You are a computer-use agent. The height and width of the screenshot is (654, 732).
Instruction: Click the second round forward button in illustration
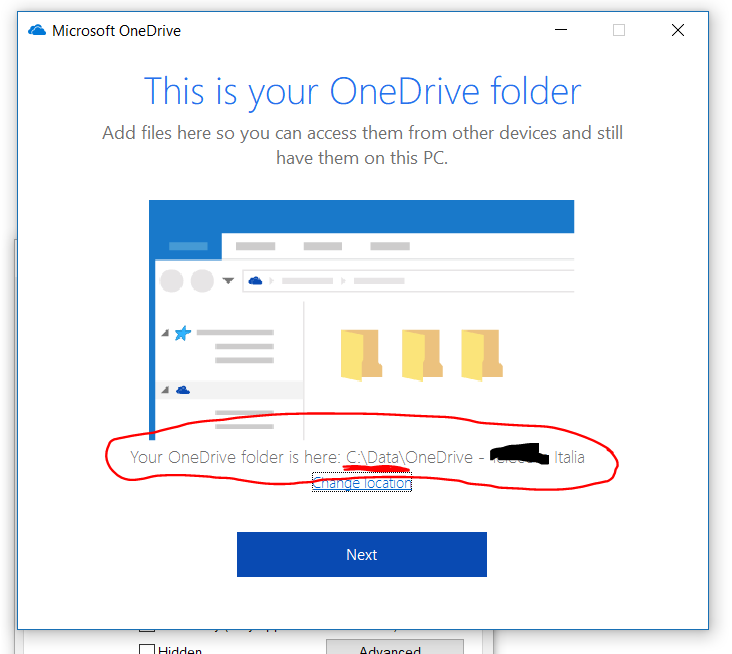point(203,281)
